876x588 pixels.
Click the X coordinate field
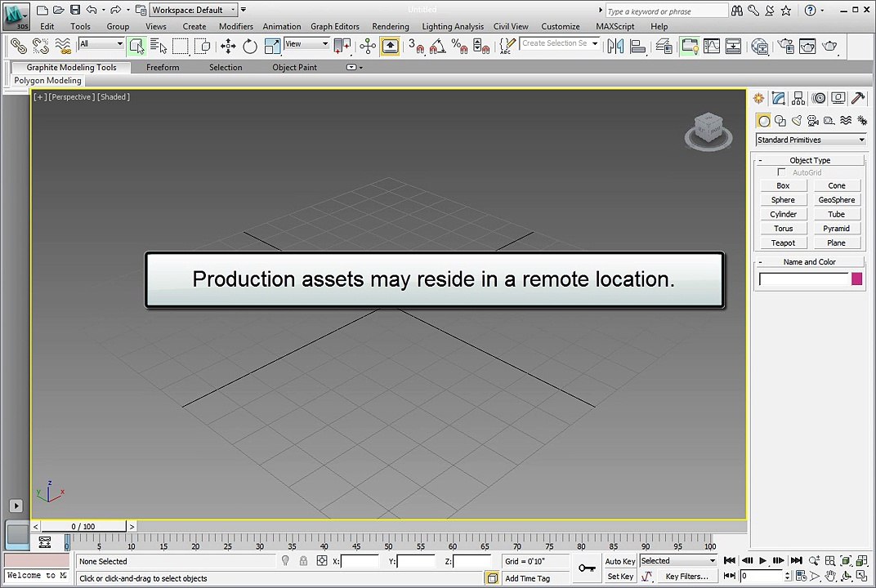point(360,561)
